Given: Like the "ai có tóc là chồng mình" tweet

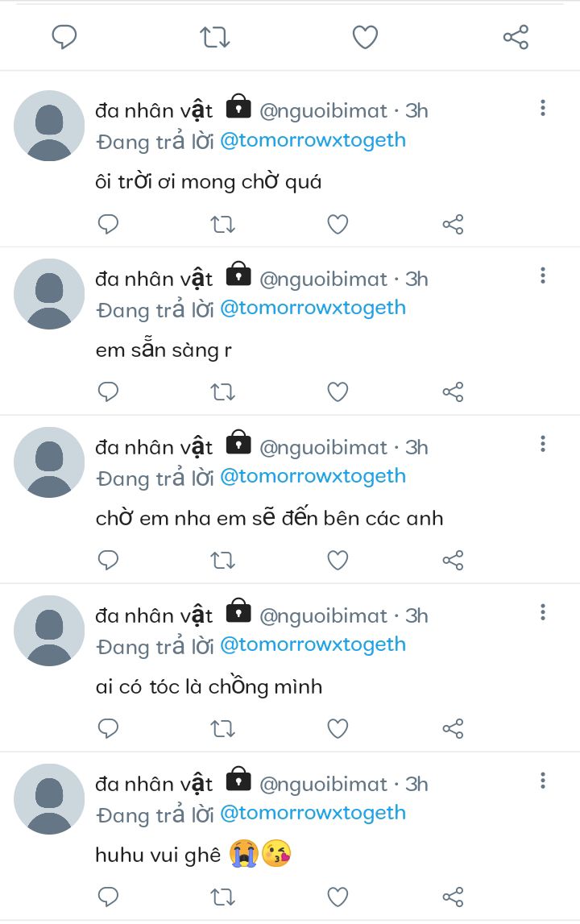Looking at the screenshot, I should click(338, 729).
